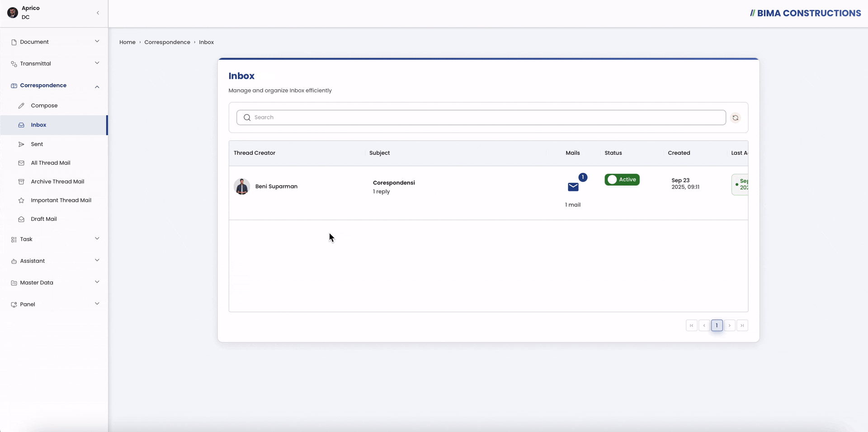Click the Document sidebar icon
This screenshot has width=868, height=432.
point(14,42)
